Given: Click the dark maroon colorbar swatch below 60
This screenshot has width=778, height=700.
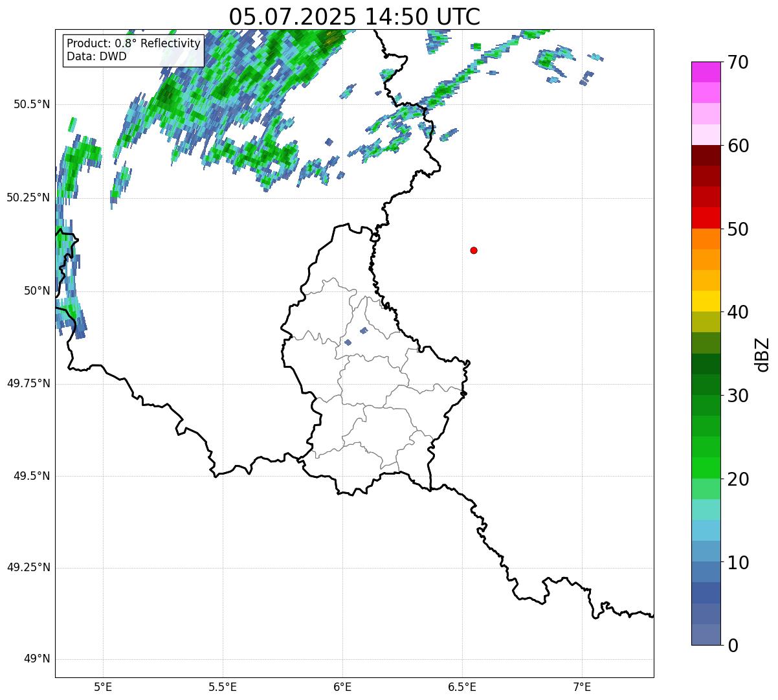Looking at the screenshot, I should click(x=706, y=156).
